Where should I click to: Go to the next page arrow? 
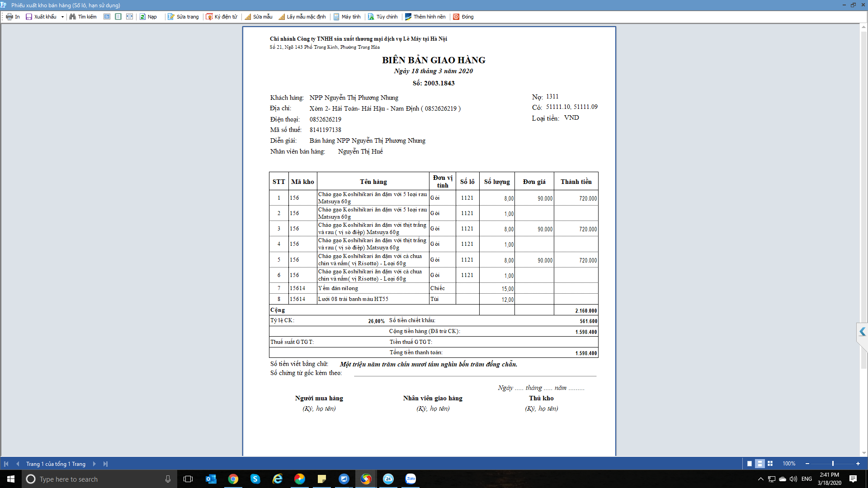94,464
